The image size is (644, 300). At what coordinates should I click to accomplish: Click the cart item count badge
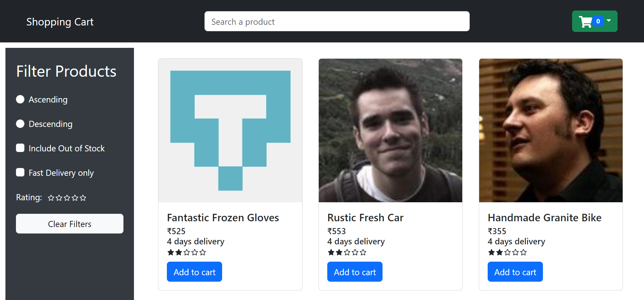(x=598, y=21)
